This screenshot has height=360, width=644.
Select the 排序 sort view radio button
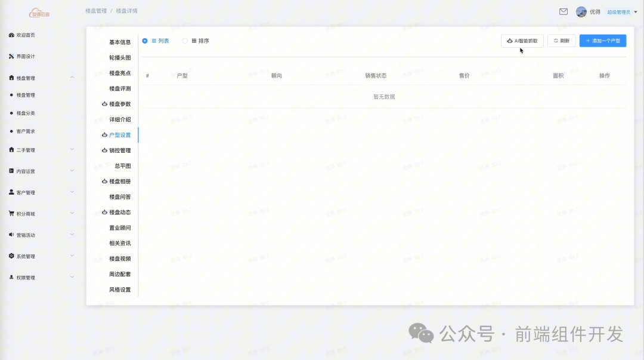[x=185, y=41]
